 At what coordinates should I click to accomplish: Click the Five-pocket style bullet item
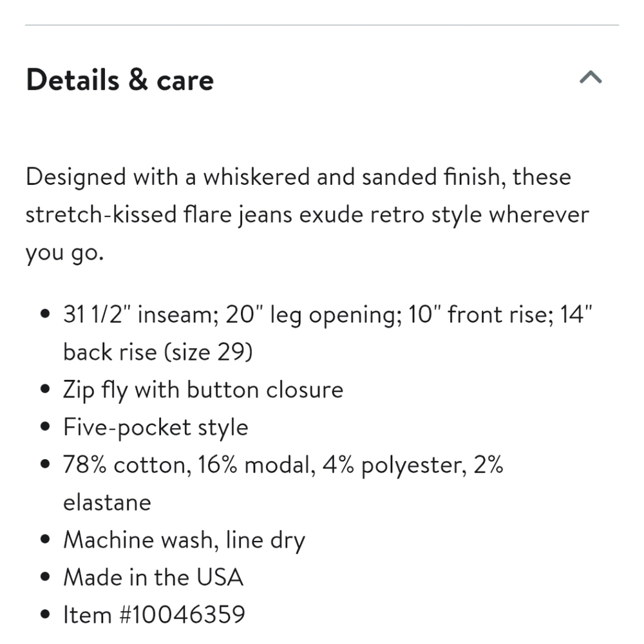point(156,428)
